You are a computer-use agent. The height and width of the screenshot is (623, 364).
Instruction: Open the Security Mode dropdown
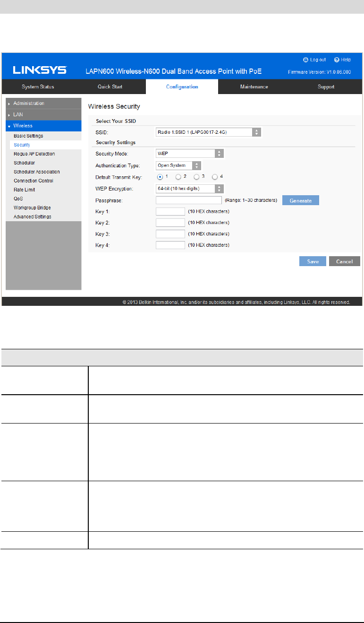click(x=190, y=154)
